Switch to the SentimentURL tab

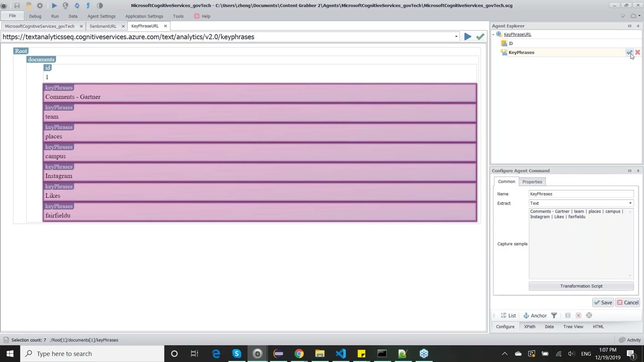click(x=103, y=26)
